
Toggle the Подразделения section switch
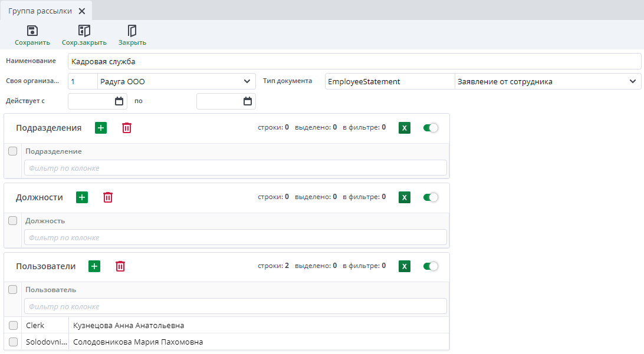(x=431, y=128)
